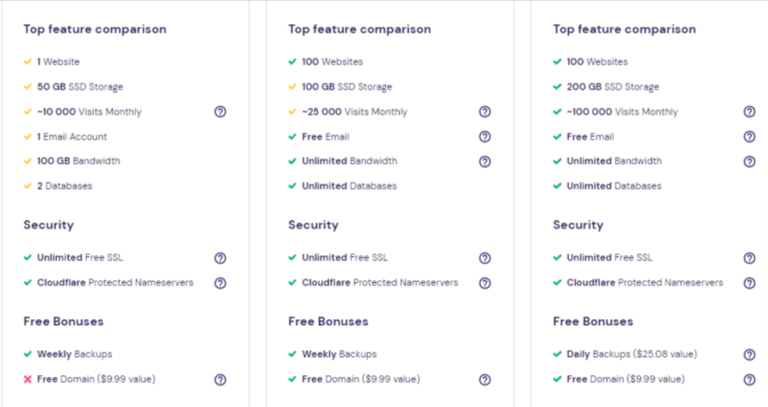Click Weekly Backups text in first plan
Viewport: 768px width, 407px height.
(x=74, y=354)
